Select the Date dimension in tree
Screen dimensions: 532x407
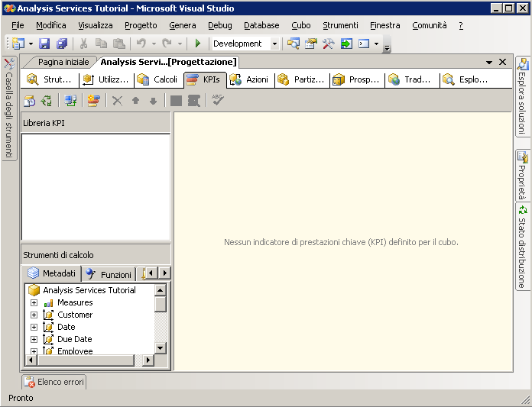point(66,327)
